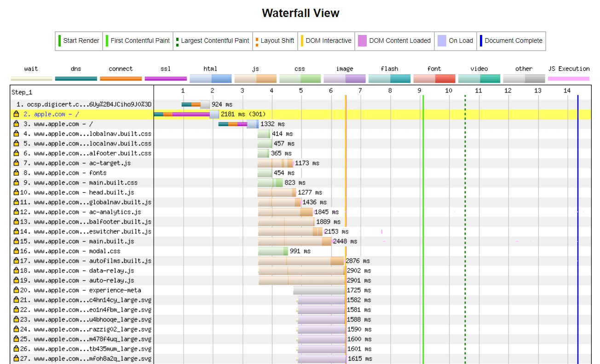Select request 24 razzig02_large.svg label

click(x=86, y=329)
